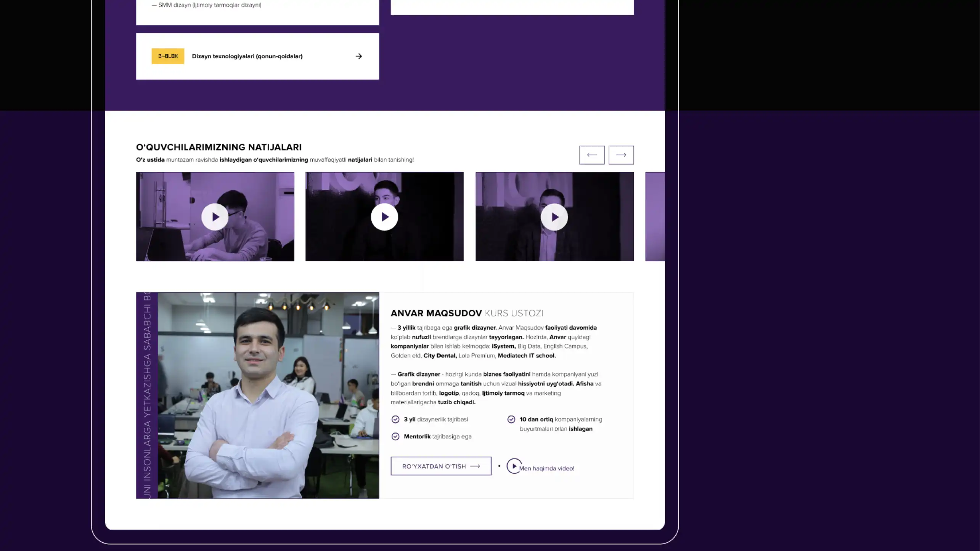Click check icon beside 10 dan ortiq
This screenshot has width=980, height=551.
pyautogui.click(x=511, y=419)
